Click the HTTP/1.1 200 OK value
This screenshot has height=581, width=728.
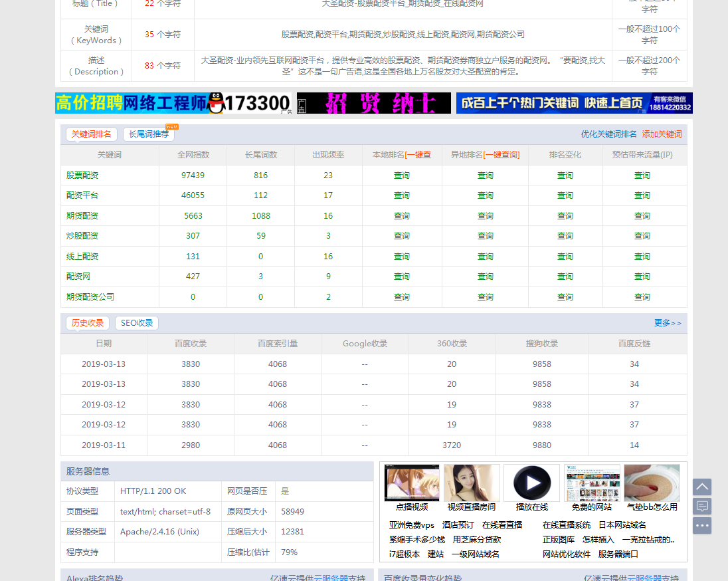[153, 491]
